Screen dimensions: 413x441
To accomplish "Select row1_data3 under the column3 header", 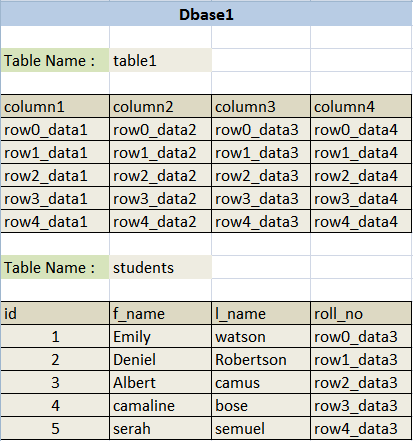I will click(261, 152).
